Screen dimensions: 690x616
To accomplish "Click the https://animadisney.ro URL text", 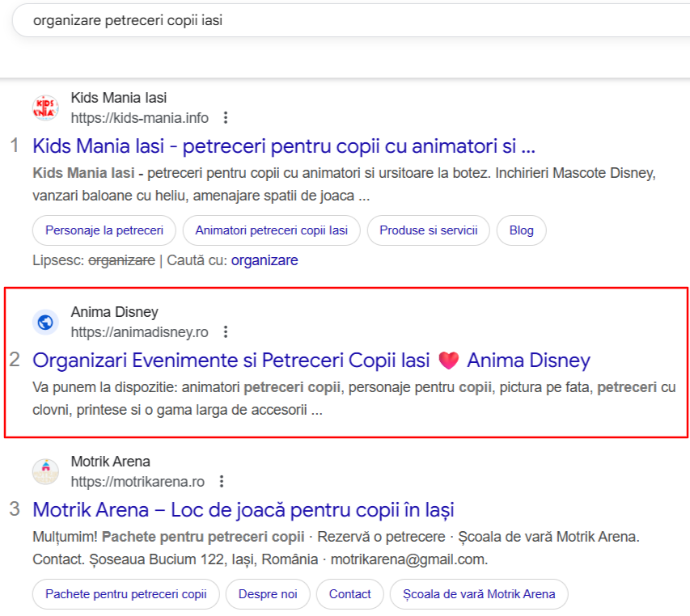I will (139, 332).
